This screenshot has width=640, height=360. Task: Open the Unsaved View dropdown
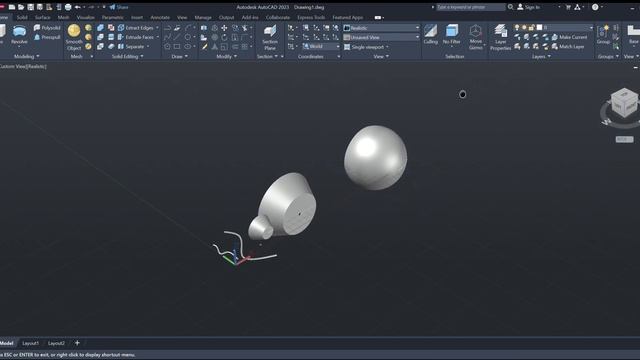pyautogui.click(x=381, y=37)
